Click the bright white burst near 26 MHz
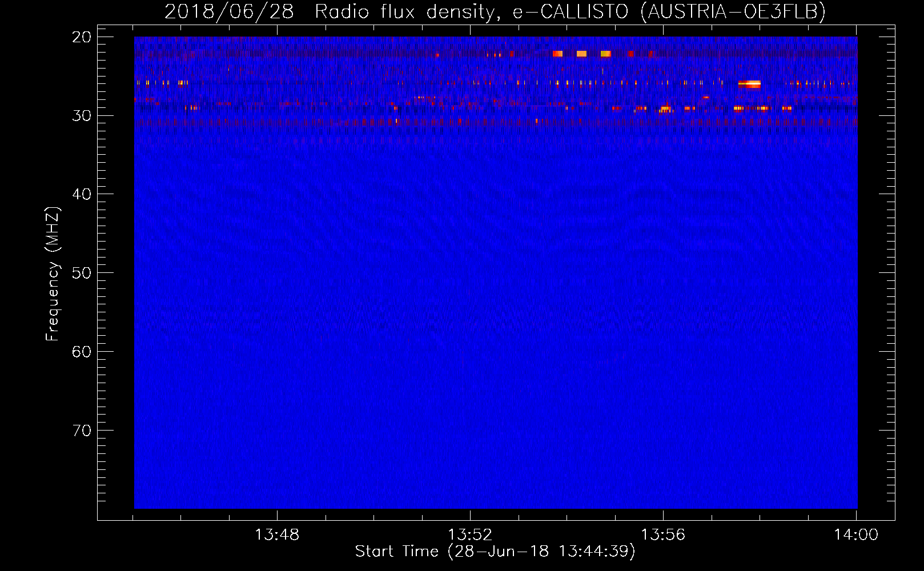 pyautogui.click(x=749, y=84)
